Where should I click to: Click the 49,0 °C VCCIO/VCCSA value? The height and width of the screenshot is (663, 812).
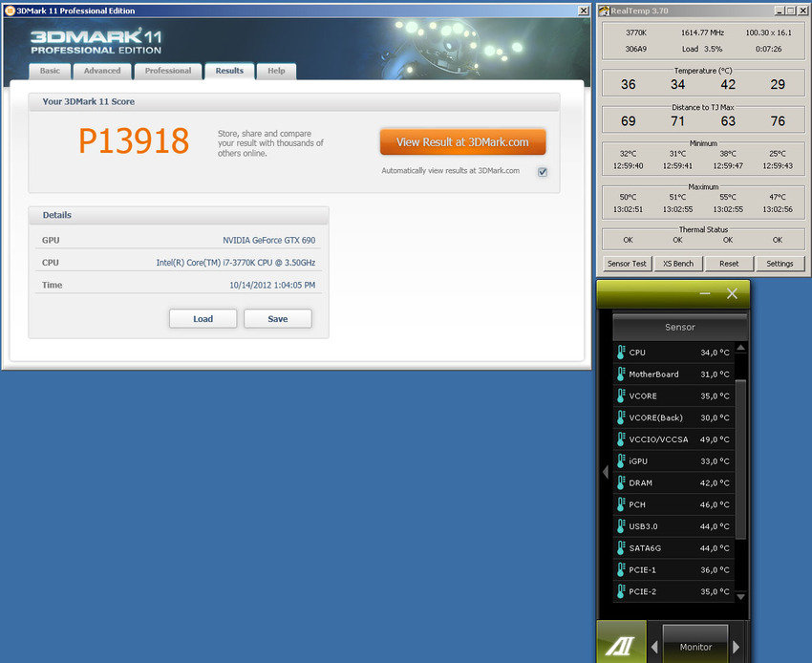click(x=715, y=439)
